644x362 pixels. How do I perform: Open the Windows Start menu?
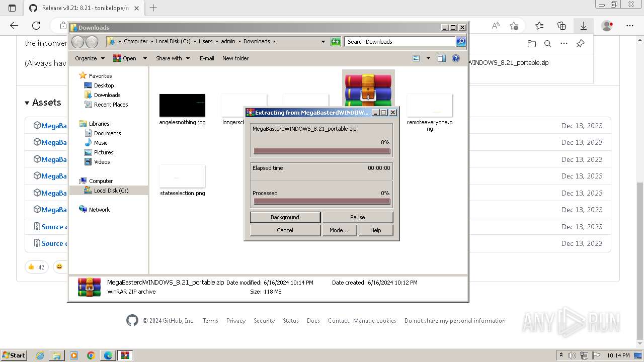14,355
